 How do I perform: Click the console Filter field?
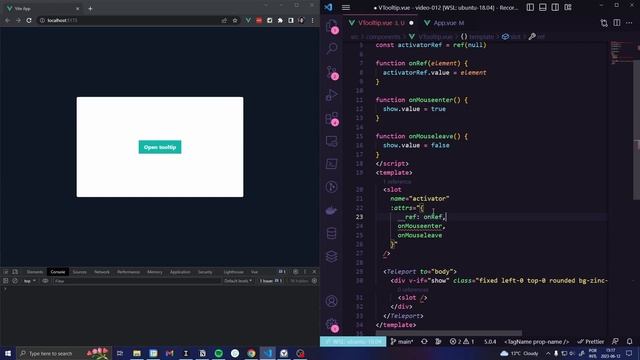(137, 281)
